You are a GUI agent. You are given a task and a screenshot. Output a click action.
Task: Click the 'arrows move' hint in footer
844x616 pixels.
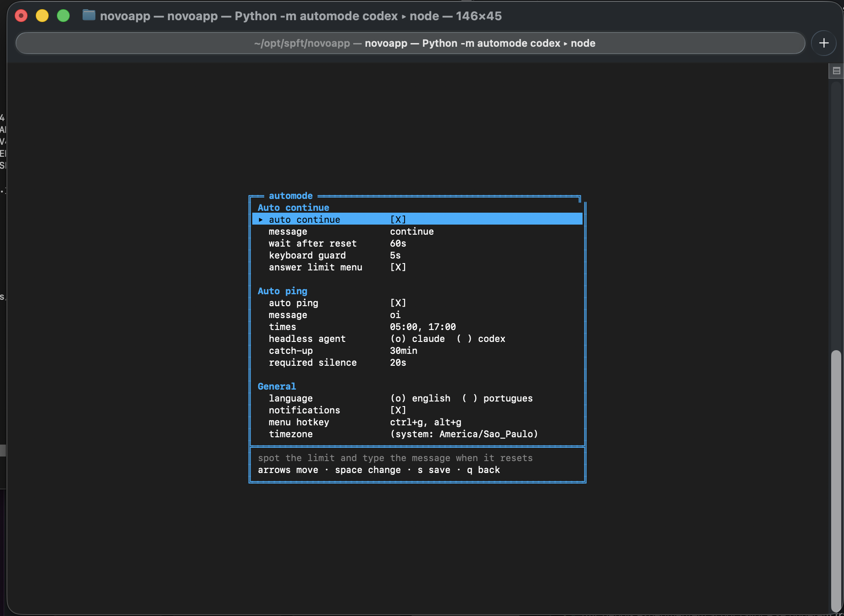288,470
